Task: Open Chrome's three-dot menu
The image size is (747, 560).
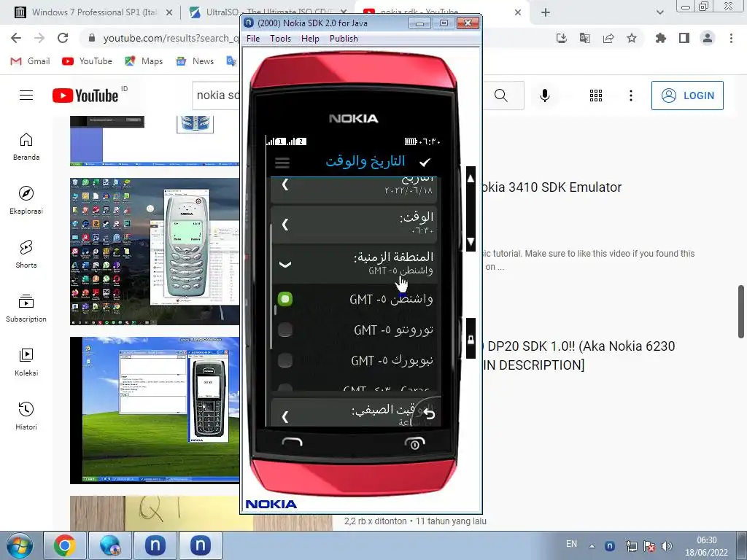Action: pos(731,38)
